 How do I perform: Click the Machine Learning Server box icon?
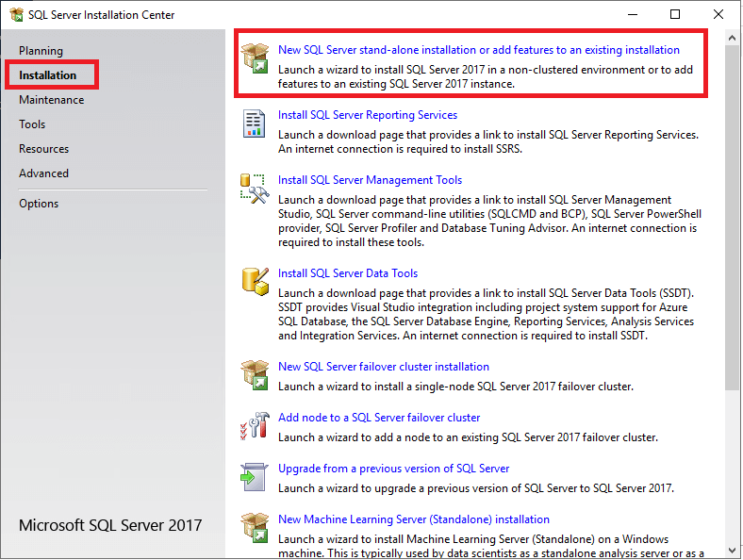(255, 527)
